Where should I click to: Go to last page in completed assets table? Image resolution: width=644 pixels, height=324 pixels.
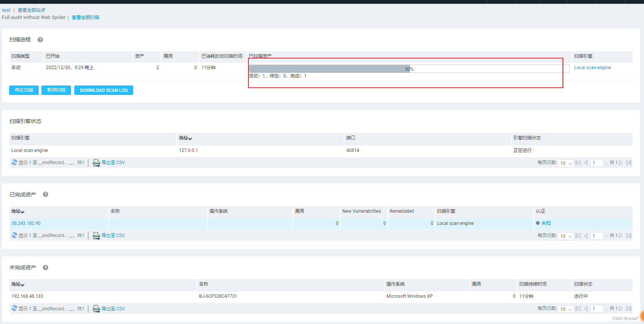point(628,235)
